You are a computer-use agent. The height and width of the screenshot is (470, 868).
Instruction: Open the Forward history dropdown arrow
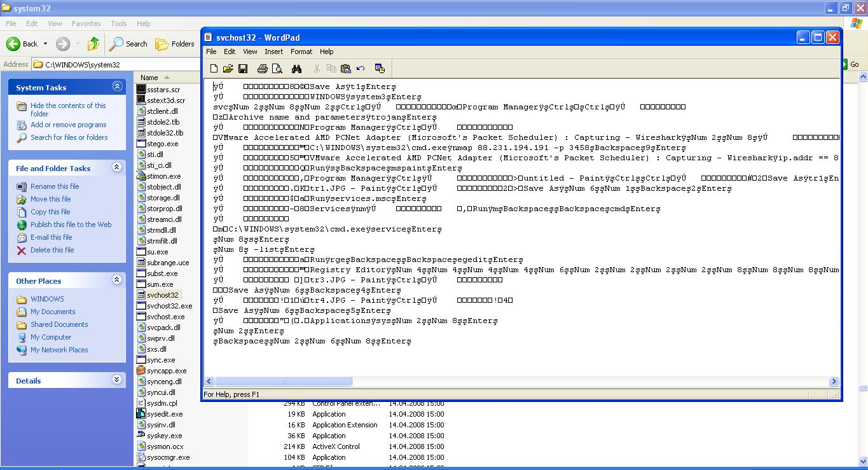click(x=76, y=44)
